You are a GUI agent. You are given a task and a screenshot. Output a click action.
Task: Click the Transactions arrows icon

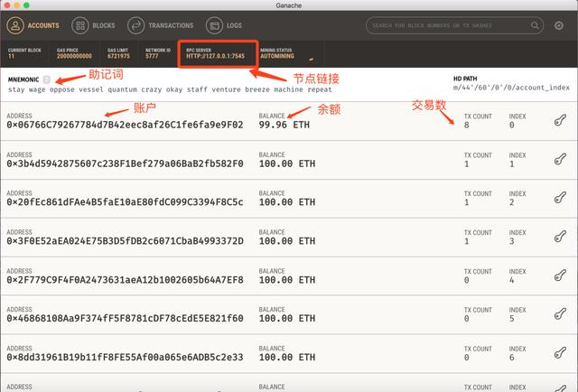tap(136, 25)
